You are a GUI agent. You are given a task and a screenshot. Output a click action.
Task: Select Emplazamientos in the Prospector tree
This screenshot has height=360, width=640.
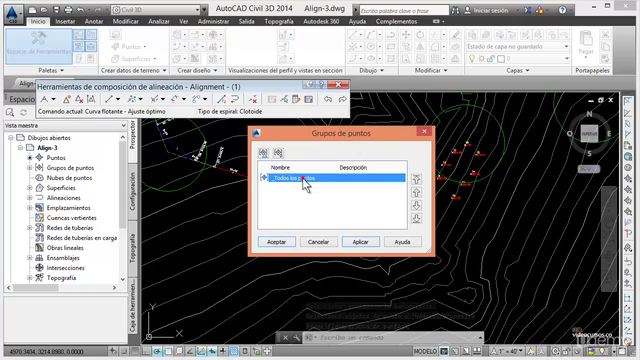(x=68, y=208)
